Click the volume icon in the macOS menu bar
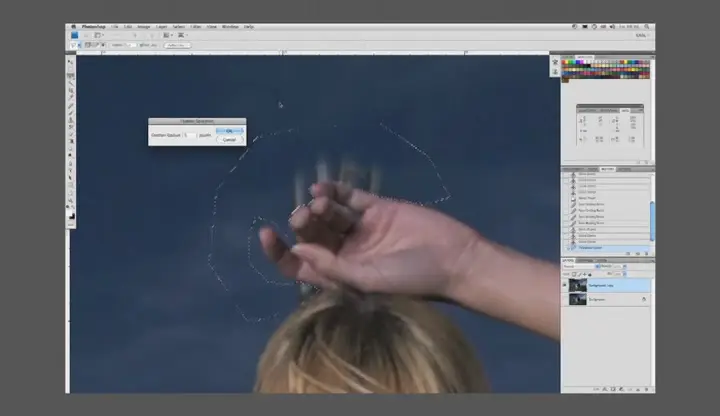 click(x=612, y=27)
